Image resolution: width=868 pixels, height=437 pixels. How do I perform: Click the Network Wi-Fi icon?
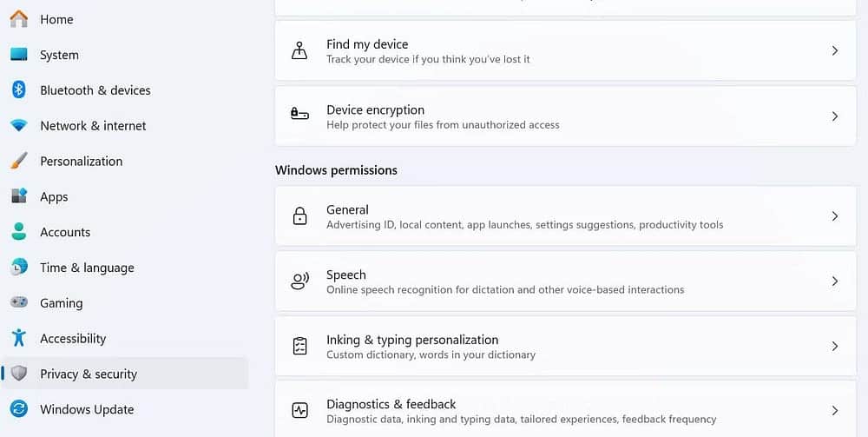click(x=18, y=125)
